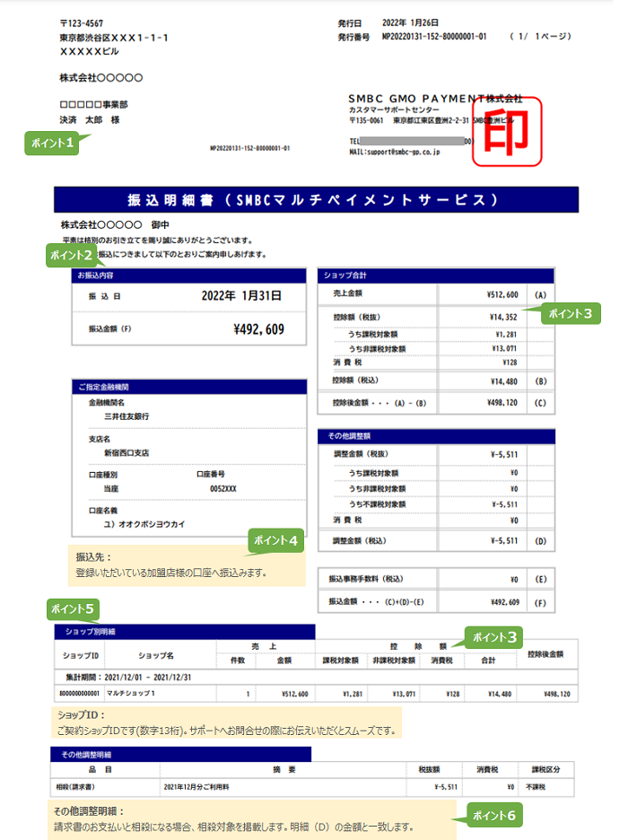Click the ショップ名 column header
The width and height of the screenshot is (628, 840).
(156, 656)
